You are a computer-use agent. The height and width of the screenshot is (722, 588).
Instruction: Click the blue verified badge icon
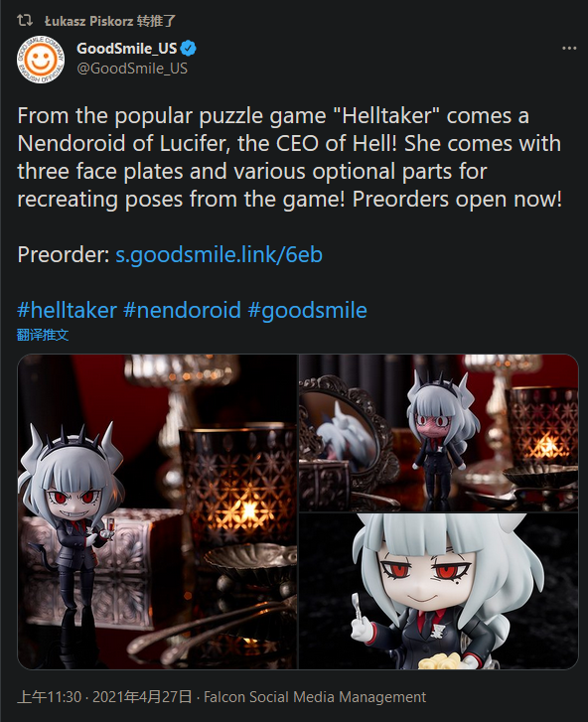(x=189, y=49)
